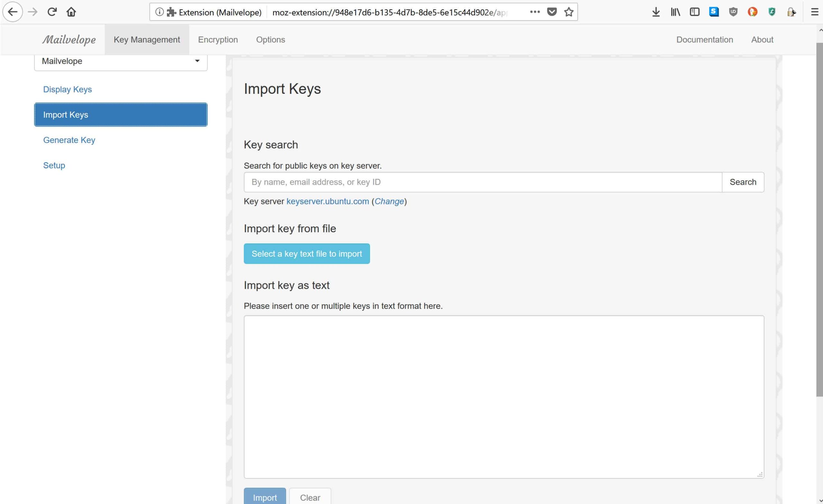The image size is (823, 504).
Task: Open the Firefox hamburger menu
Action: pos(815,12)
